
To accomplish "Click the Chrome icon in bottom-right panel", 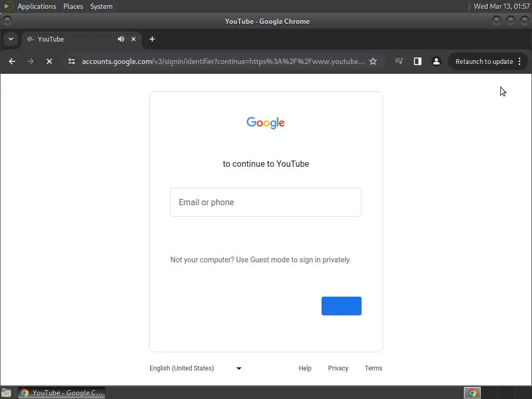I will pos(472,393).
